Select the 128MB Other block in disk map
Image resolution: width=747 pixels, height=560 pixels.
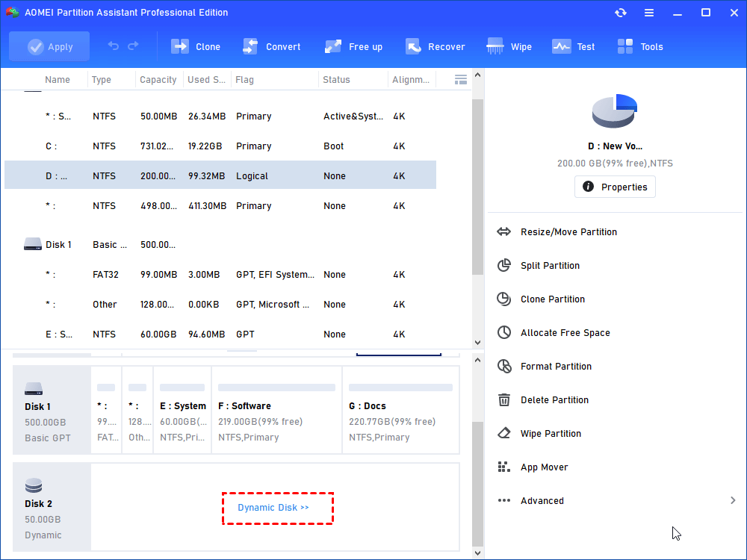click(x=137, y=410)
